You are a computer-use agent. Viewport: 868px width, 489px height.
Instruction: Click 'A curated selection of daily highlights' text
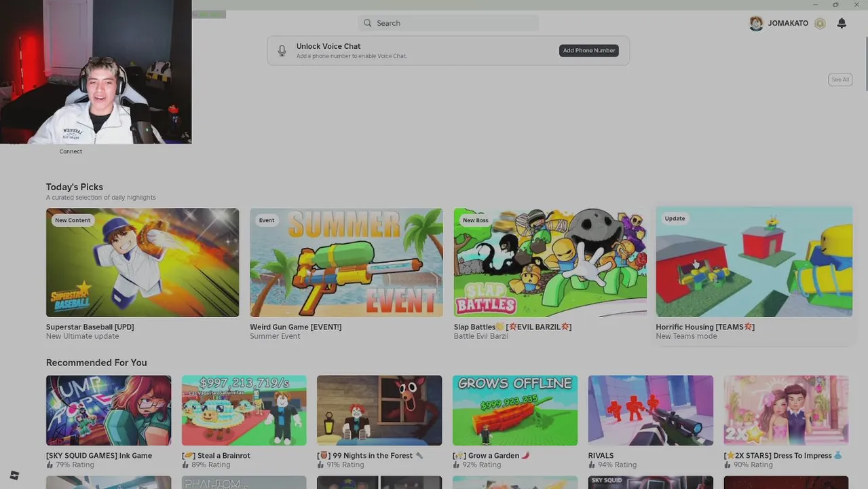(101, 198)
